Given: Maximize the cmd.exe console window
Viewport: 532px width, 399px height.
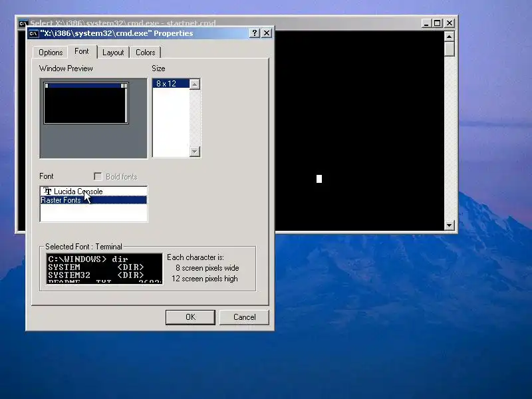Looking at the screenshot, I should pyautogui.click(x=438, y=23).
